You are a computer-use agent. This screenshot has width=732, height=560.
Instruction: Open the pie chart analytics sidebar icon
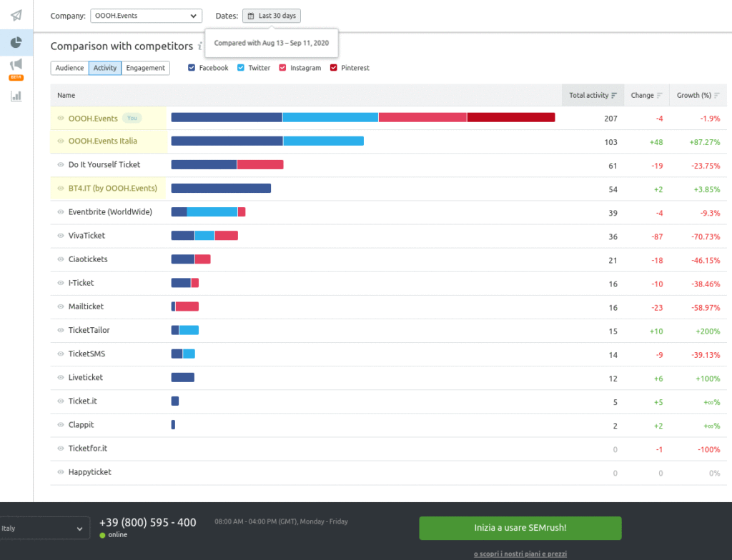(x=16, y=43)
